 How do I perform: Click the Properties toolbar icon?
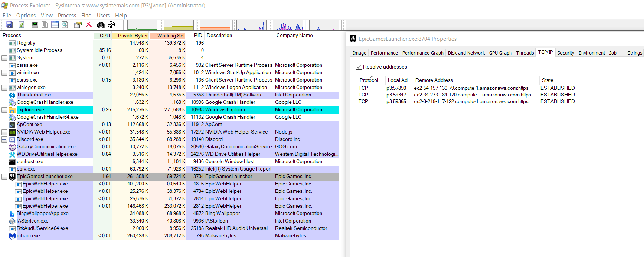[x=78, y=25]
